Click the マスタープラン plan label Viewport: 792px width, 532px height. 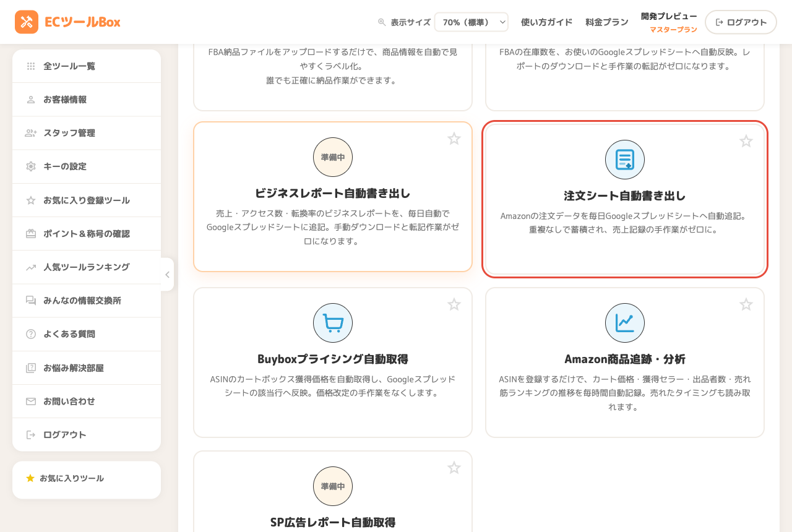673,30
